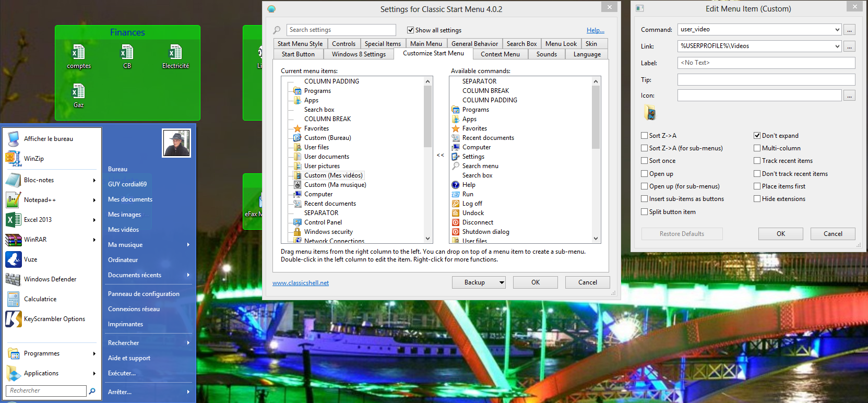Screen dimensions: 868x403
Task: Enable the Multi-column checkbox
Action: 757,148
